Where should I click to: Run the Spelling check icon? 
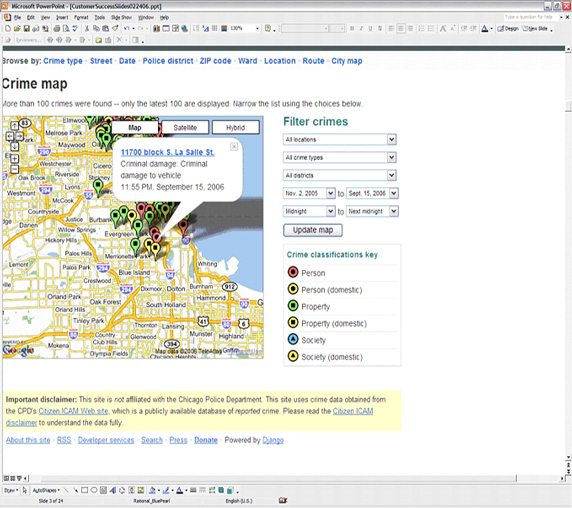(75, 28)
